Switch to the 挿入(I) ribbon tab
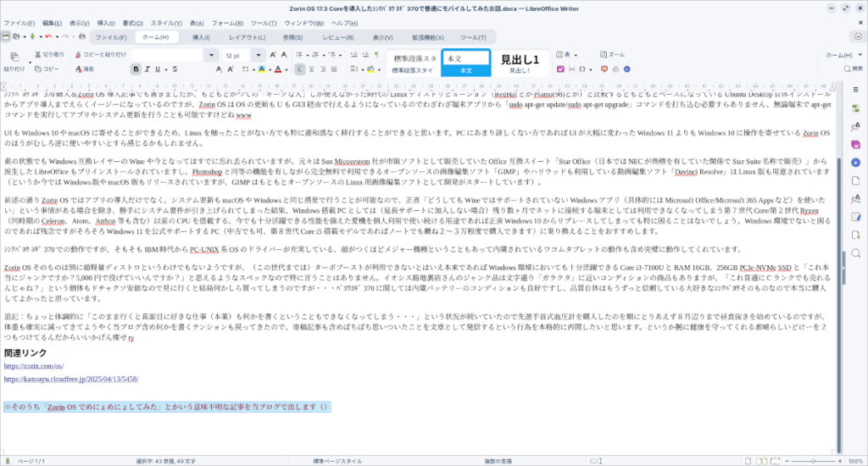The image size is (868, 466). (x=201, y=37)
